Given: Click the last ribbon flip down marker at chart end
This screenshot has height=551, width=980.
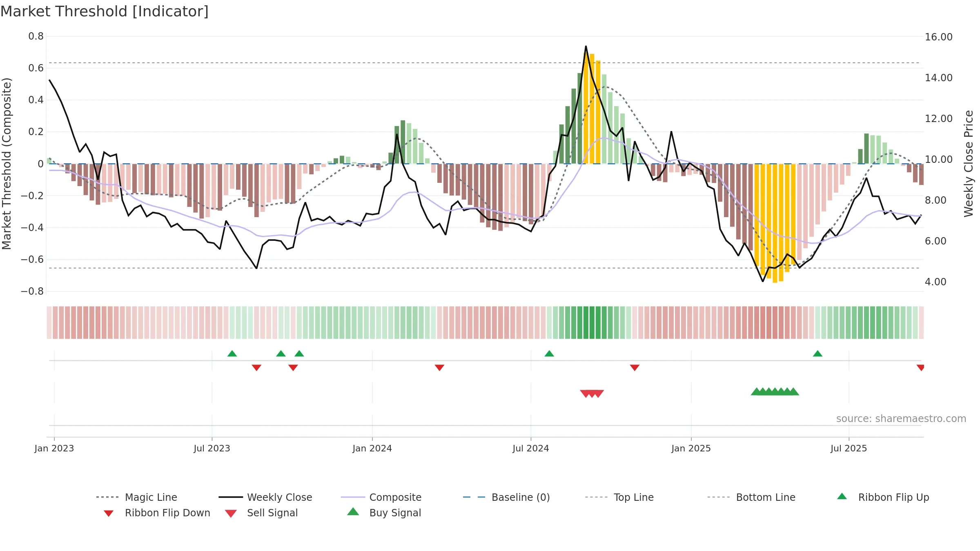Looking at the screenshot, I should click(x=920, y=368).
